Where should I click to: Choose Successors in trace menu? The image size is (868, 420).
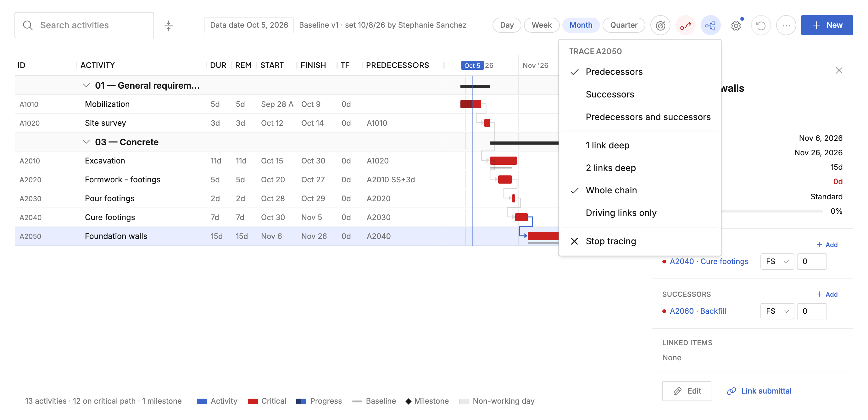click(640, 94)
